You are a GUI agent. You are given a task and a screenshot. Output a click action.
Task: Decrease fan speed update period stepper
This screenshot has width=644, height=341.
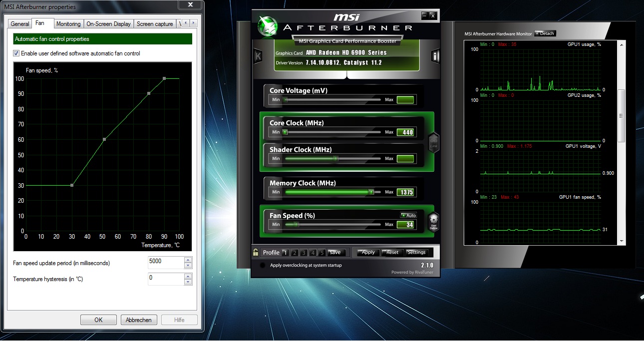pos(188,266)
